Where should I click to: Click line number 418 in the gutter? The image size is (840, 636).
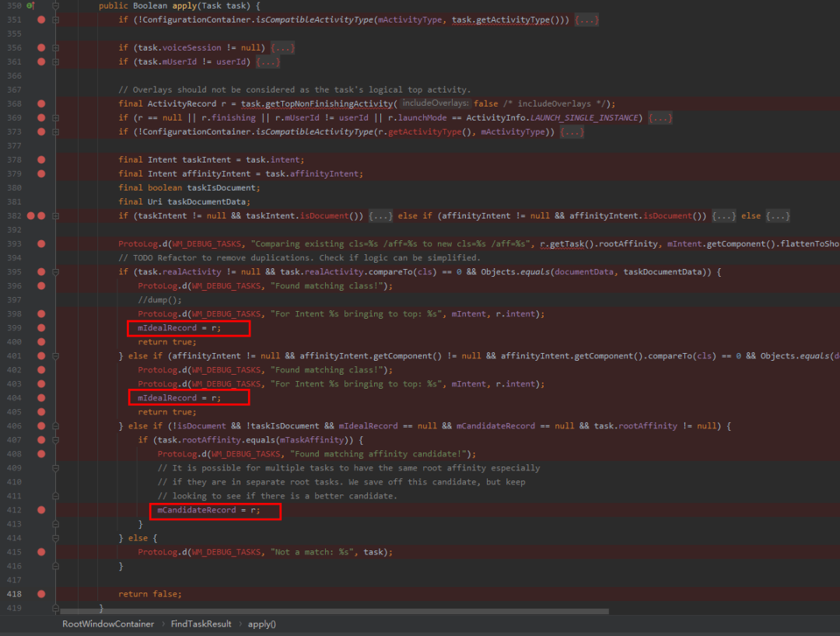click(x=15, y=594)
